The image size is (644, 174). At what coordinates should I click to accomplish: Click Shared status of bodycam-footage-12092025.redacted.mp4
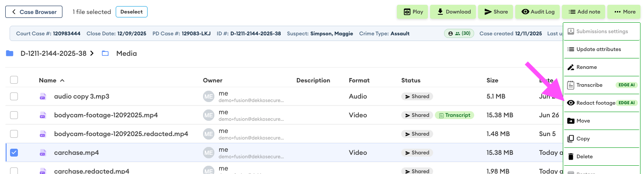tap(417, 134)
